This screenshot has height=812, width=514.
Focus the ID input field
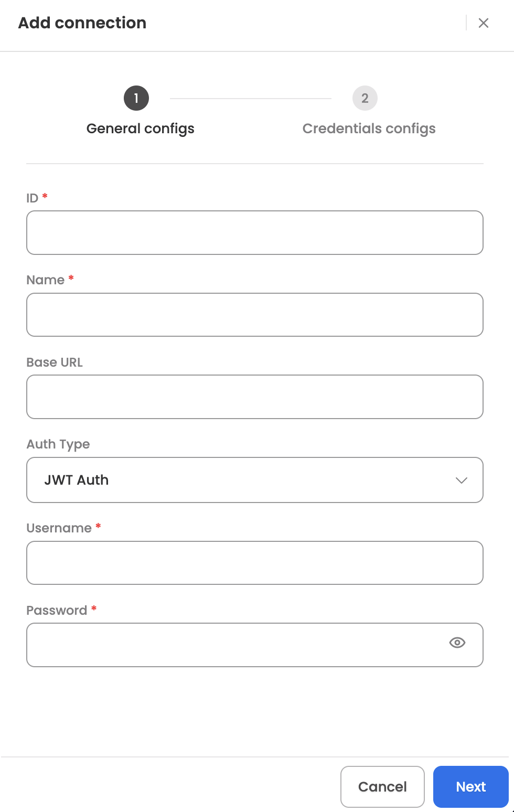click(x=255, y=233)
